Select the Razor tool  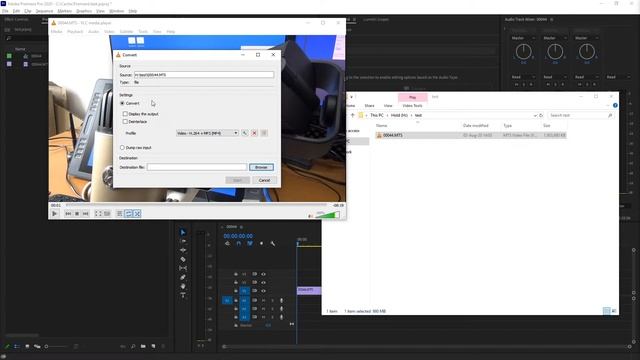pyautogui.click(x=183, y=259)
